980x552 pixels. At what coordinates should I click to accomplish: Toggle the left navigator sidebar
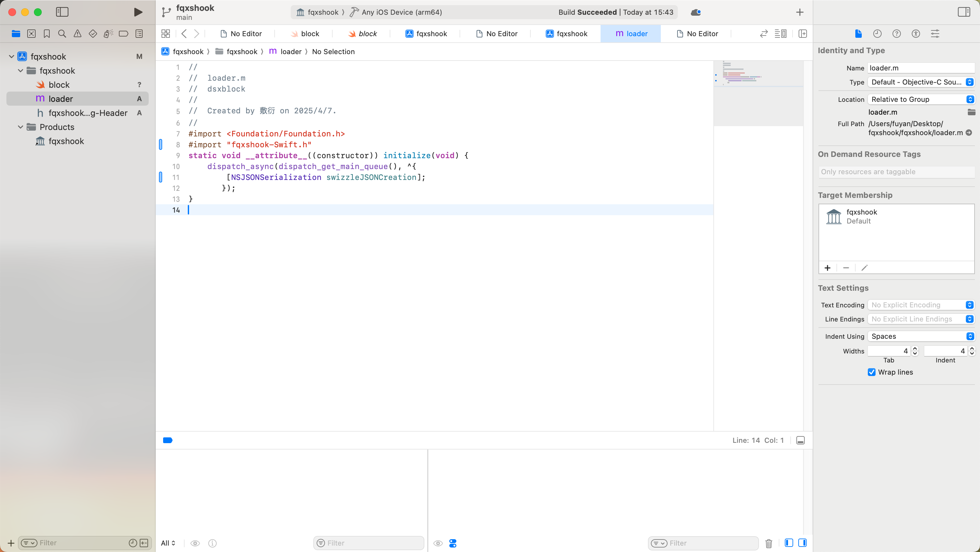click(62, 12)
